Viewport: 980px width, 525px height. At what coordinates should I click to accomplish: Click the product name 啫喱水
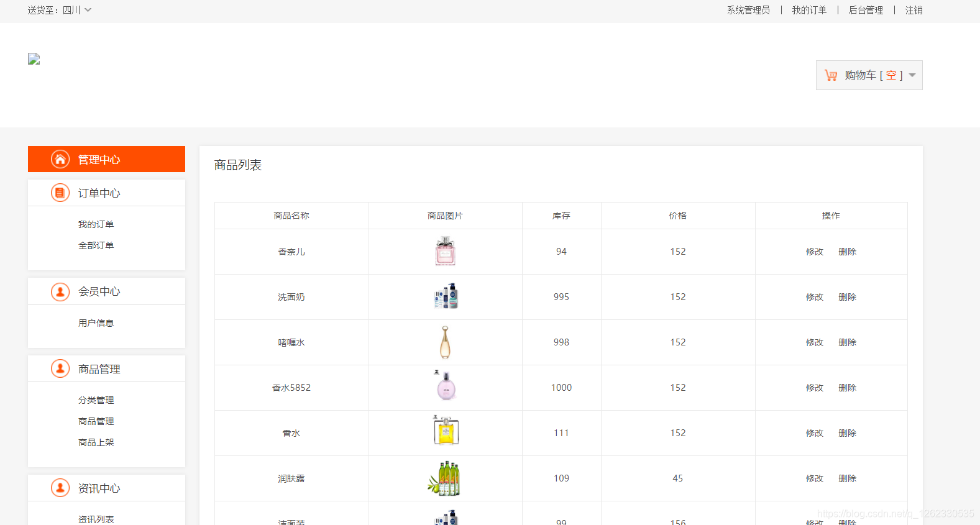coord(291,342)
